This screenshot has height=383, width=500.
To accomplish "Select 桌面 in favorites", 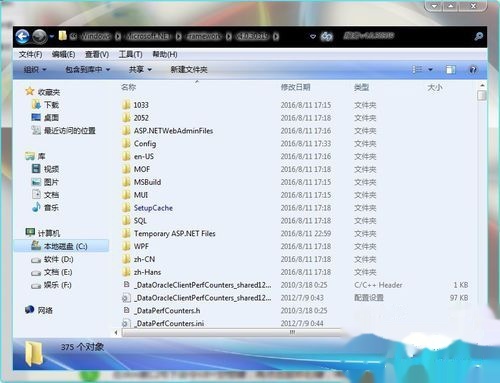I will [51, 118].
